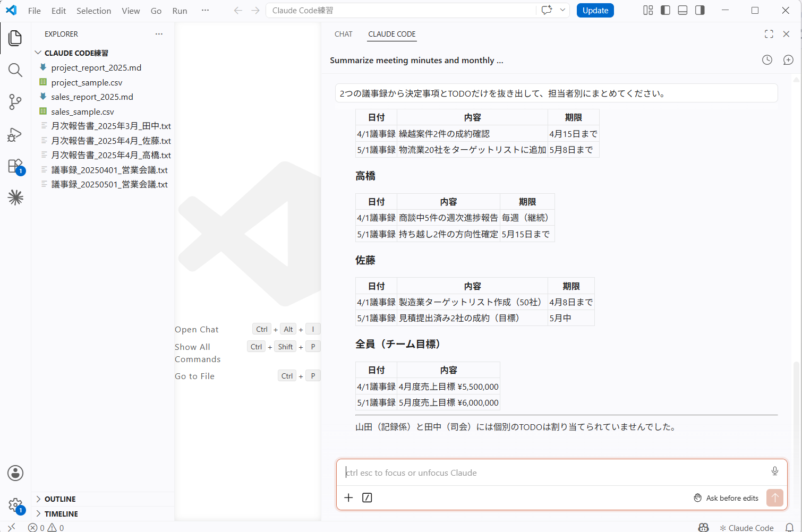The width and height of the screenshot is (802, 532).
Task: Toggle the Secondary Side Bar
Action: point(700,10)
